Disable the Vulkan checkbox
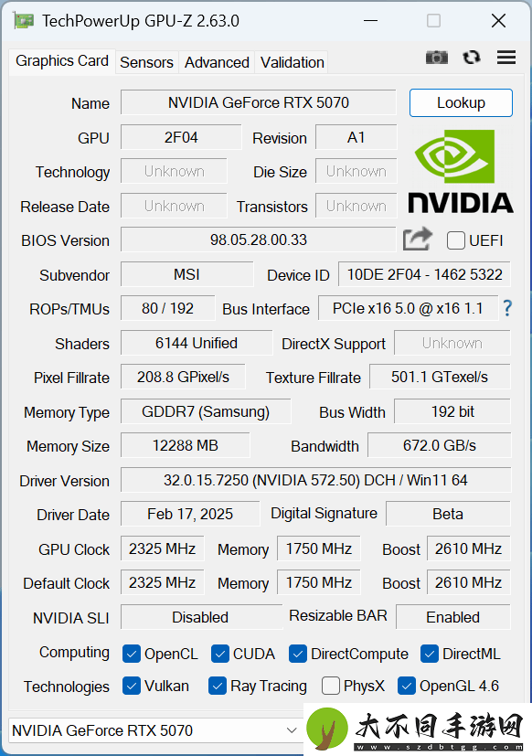 [132, 686]
